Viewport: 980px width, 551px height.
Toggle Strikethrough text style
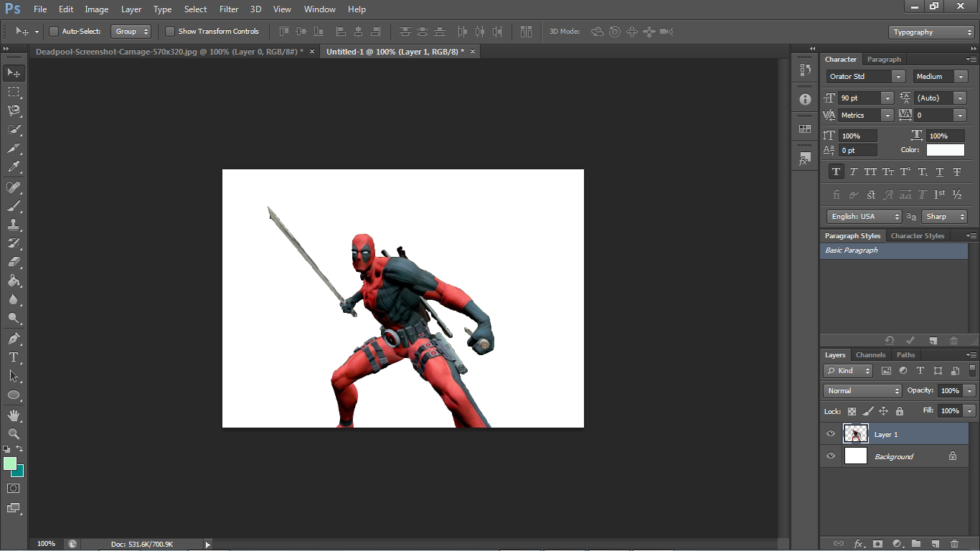pos(957,172)
